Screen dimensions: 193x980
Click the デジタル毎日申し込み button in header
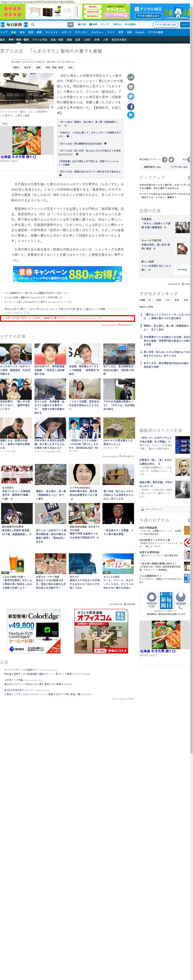165,24
